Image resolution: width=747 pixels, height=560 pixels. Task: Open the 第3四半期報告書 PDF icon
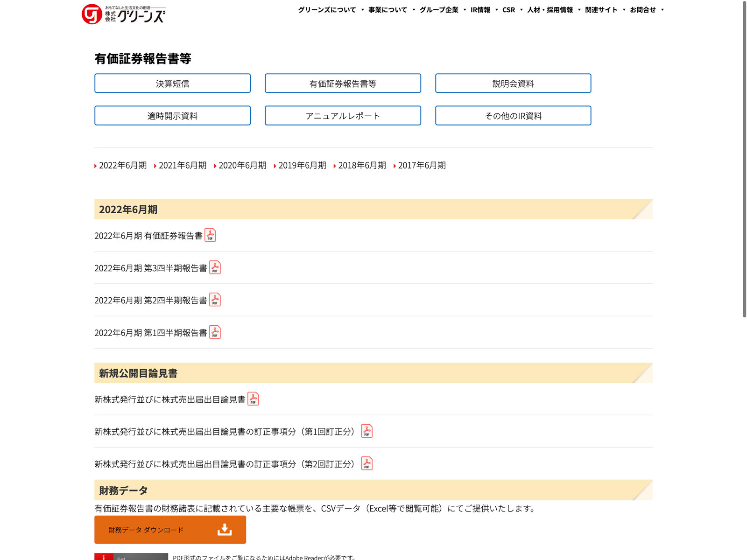click(215, 267)
